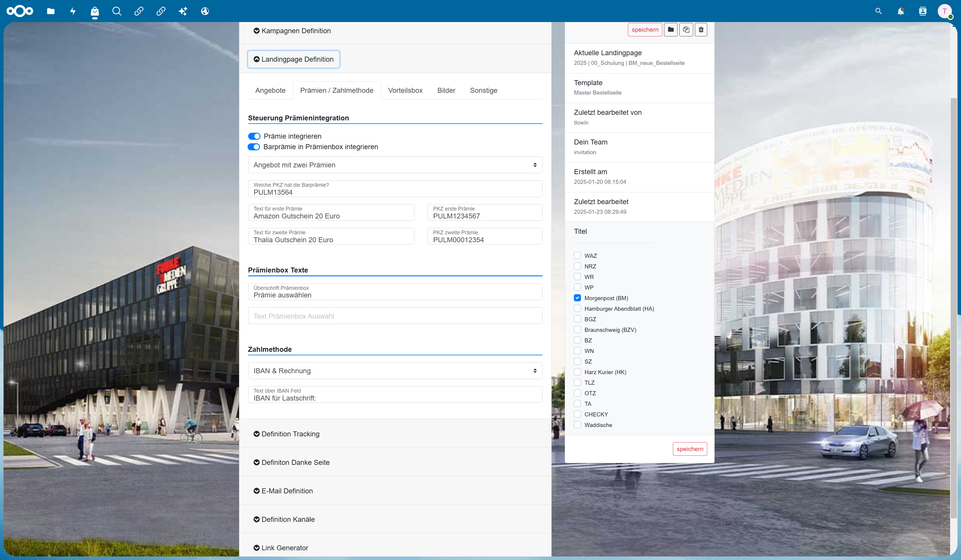Click the folder icon next to the upper speichern button
This screenshot has height=560, width=961.
671,29
